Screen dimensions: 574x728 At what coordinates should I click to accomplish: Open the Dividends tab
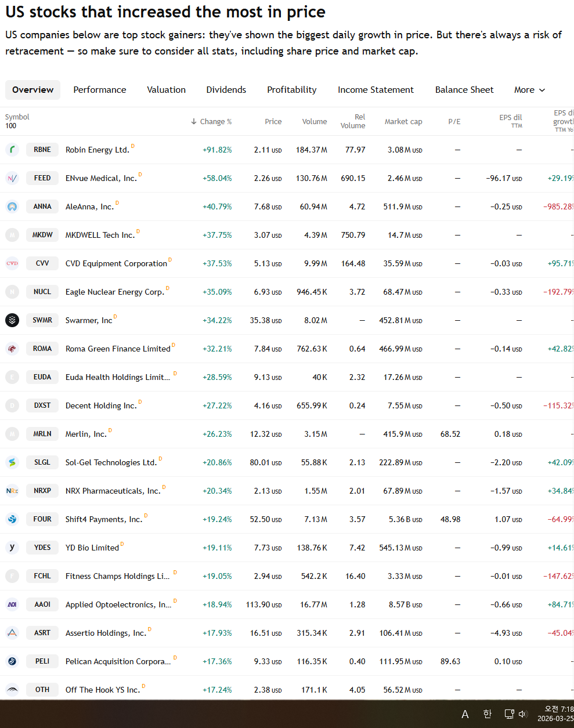click(226, 90)
